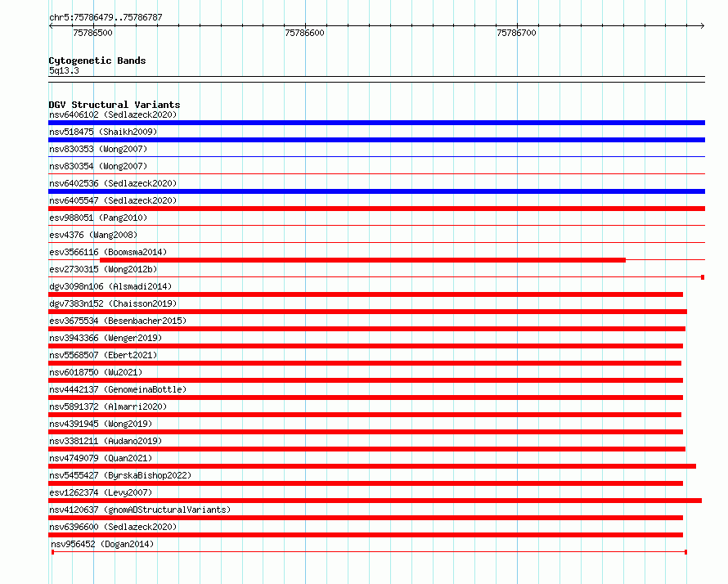Click the red bar under nsv6396600
The width and height of the screenshot is (728, 584).
(x=366, y=535)
